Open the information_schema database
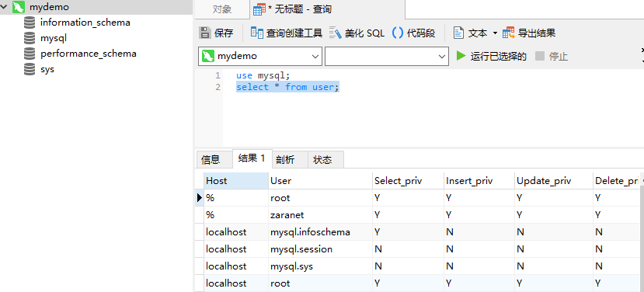 (85, 23)
